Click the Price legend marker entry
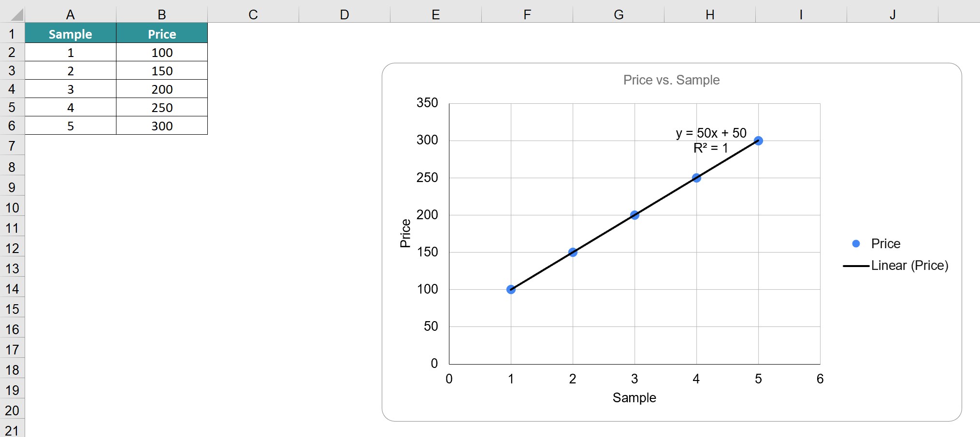The height and width of the screenshot is (437, 980). click(x=876, y=243)
